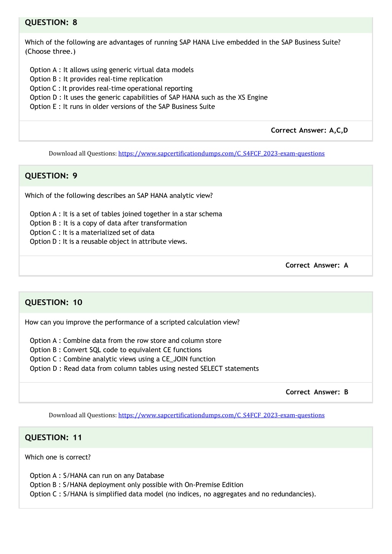Click the QUESTION: 11 header
392x554 pixels.
click(54, 438)
